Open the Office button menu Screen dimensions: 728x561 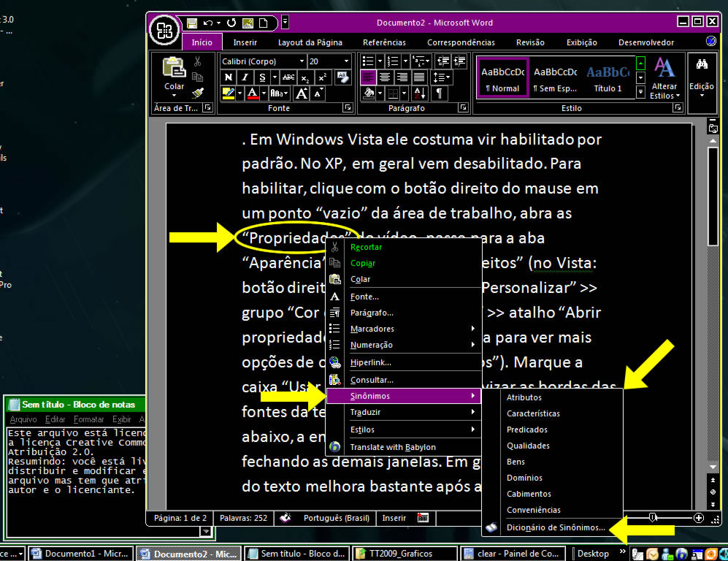(x=164, y=31)
